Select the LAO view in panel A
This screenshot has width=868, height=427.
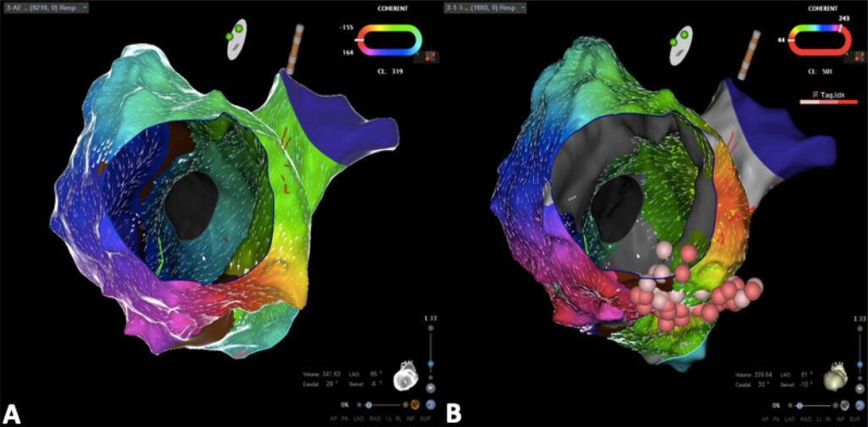click(359, 419)
